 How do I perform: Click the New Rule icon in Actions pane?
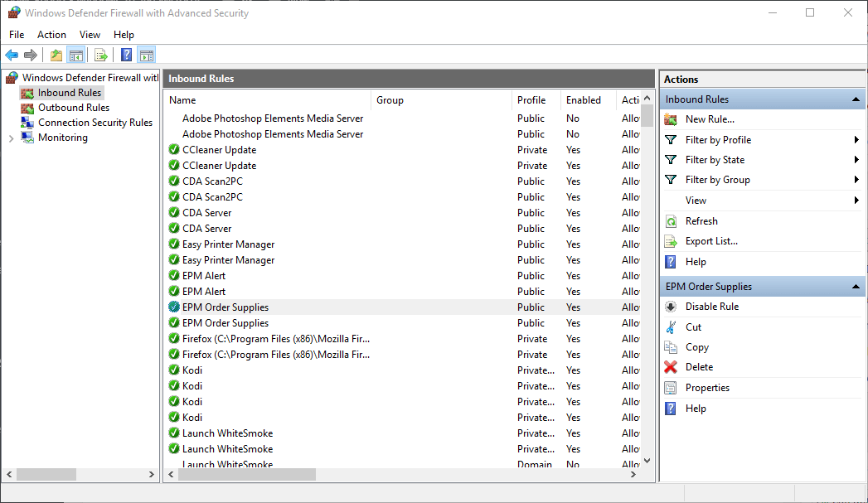pyautogui.click(x=670, y=119)
